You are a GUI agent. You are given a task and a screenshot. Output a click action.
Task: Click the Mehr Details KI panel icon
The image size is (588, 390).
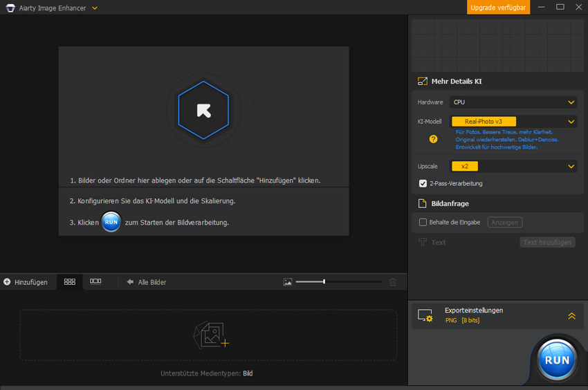[x=423, y=82]
